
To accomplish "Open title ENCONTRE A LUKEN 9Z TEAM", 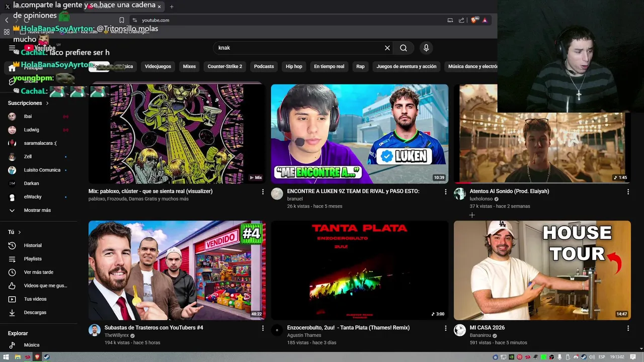I will point(353,192).
